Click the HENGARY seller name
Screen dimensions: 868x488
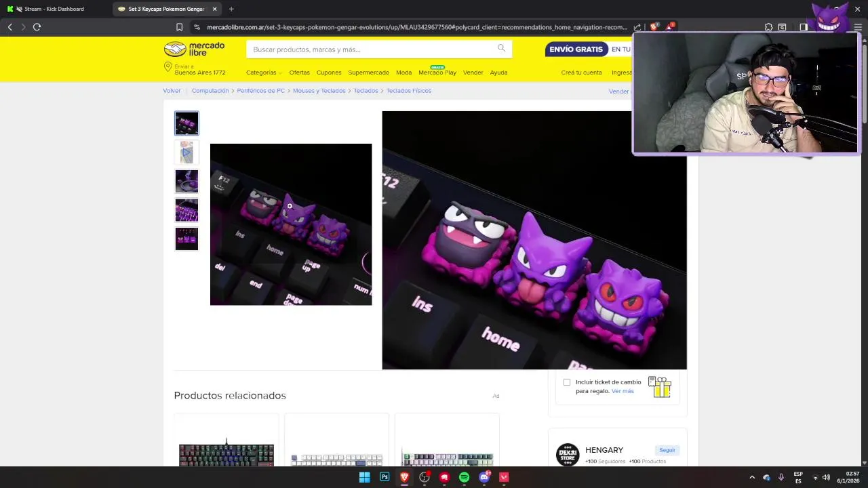point(604,450)
